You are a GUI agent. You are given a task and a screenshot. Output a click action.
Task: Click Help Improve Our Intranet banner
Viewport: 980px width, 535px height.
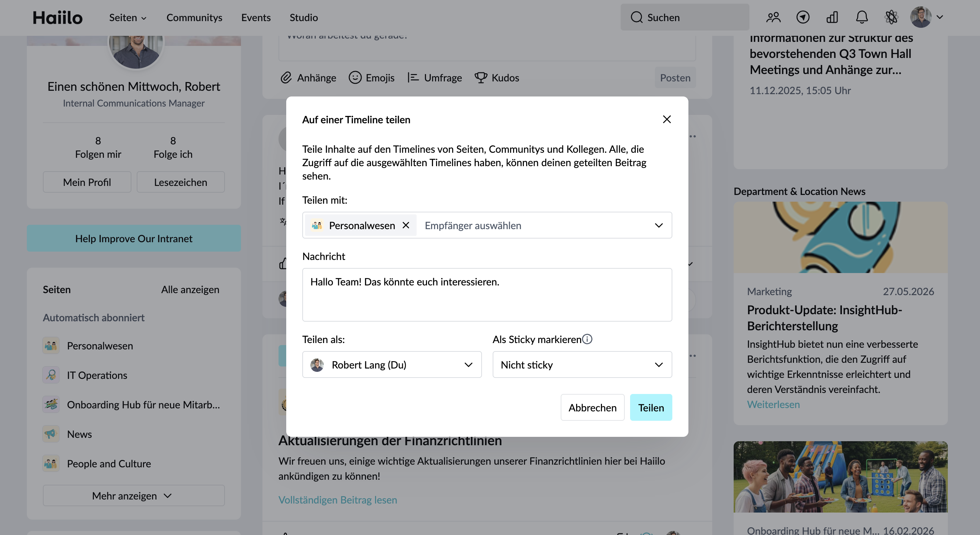(x=133, y=238)
